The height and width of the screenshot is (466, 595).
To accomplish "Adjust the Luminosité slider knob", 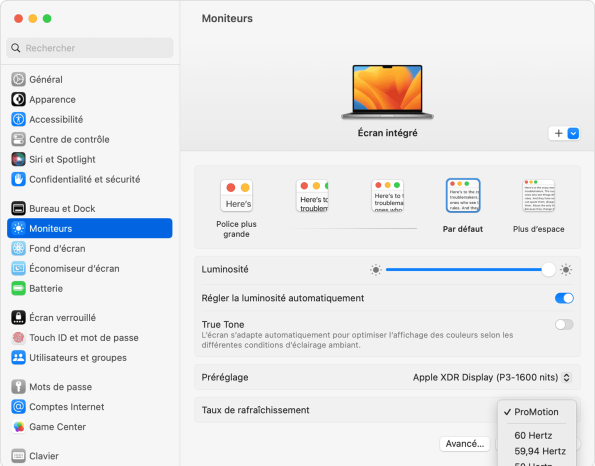I will (548, 270).
